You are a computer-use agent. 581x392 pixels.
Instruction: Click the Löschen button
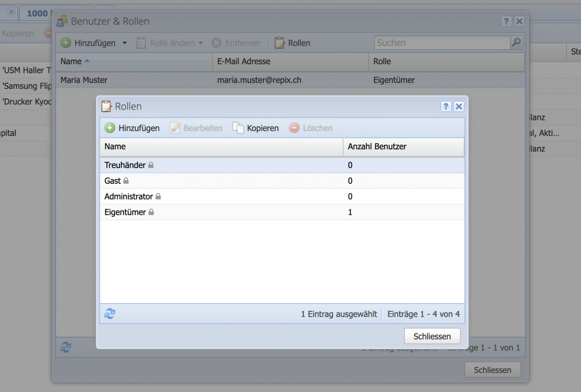click(311, 128)
